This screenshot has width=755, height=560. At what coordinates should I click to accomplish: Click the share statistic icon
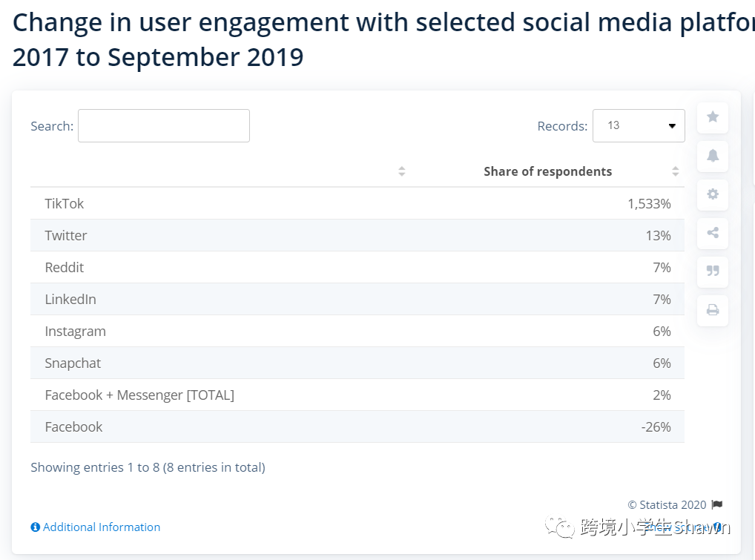click(713, 233)
